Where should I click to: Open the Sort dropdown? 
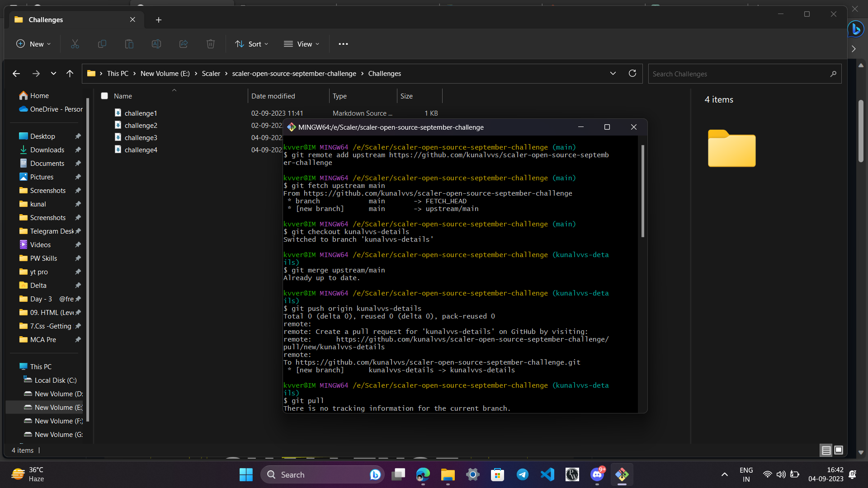tap(252, 44)
